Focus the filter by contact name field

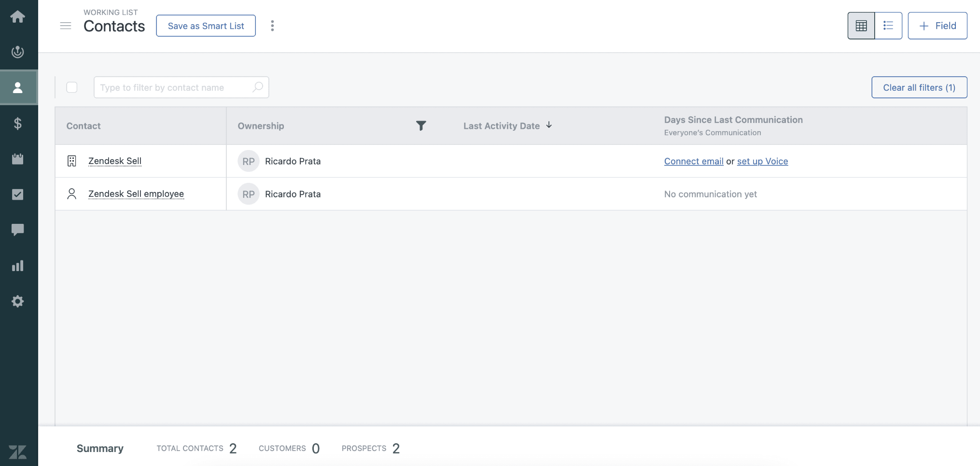(182, 87)
